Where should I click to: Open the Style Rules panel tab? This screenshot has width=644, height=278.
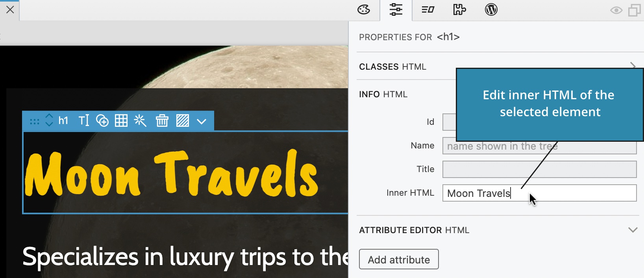pos(428,10)
